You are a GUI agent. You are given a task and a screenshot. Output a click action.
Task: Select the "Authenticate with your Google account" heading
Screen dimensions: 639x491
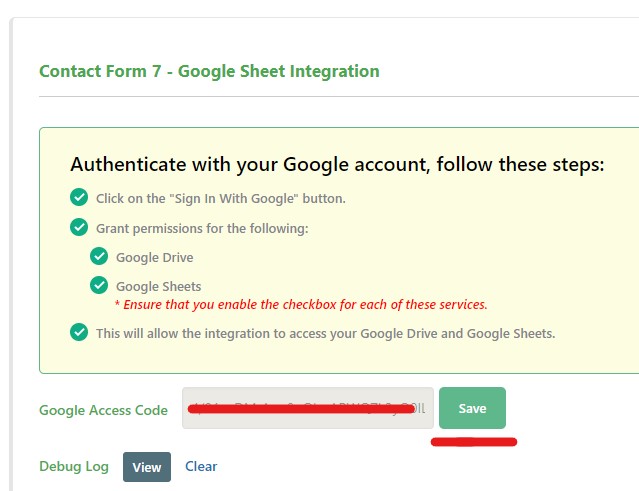[x=337, y=165]
